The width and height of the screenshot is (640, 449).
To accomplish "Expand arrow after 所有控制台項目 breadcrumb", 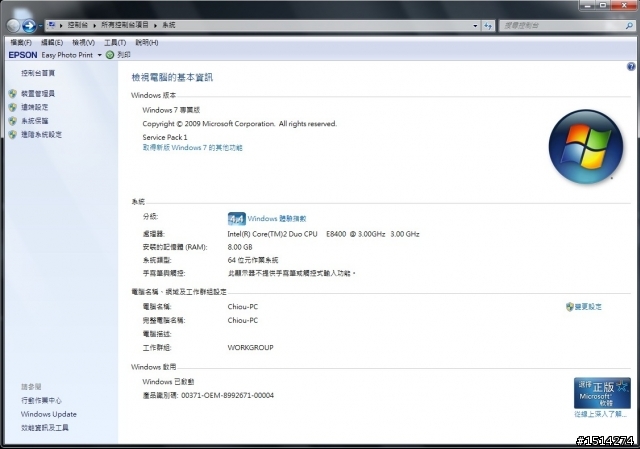I will point(156,25).
